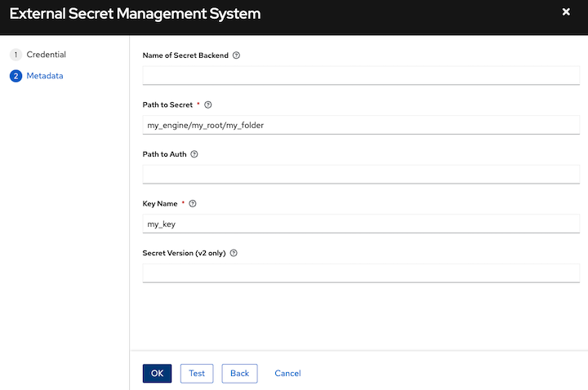Click the Key Name field containing my_key

(361, 224)
